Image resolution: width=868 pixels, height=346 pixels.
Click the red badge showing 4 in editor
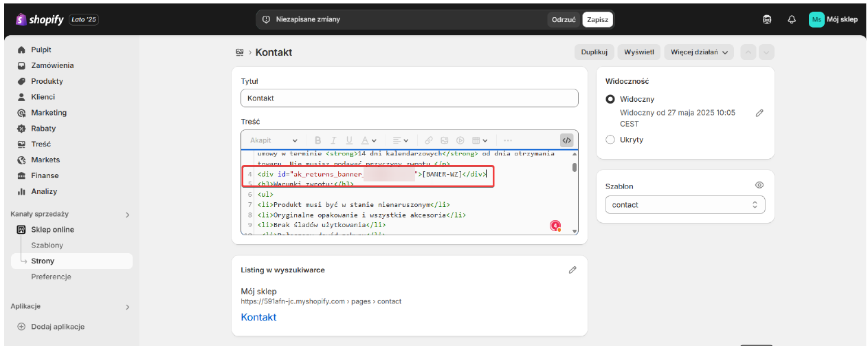pyautogui.click(x=555, y=225)
